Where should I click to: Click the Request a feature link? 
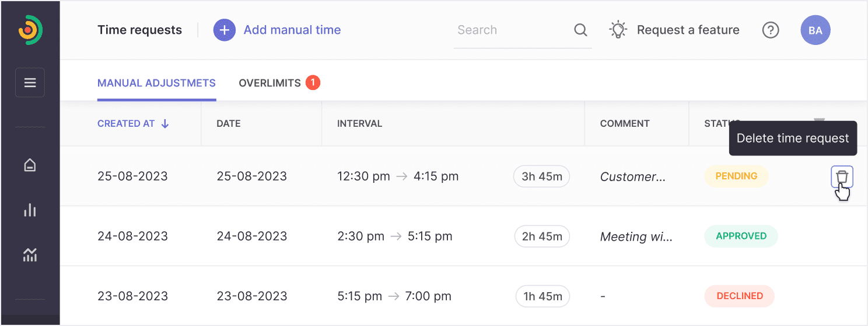click(688, 30)
